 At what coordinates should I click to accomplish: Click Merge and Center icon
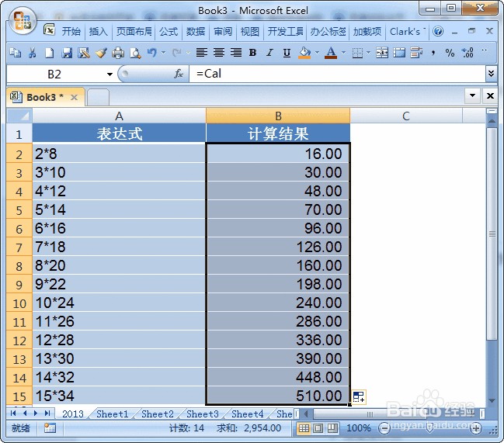pyautogui.click(x=382, y=52)
